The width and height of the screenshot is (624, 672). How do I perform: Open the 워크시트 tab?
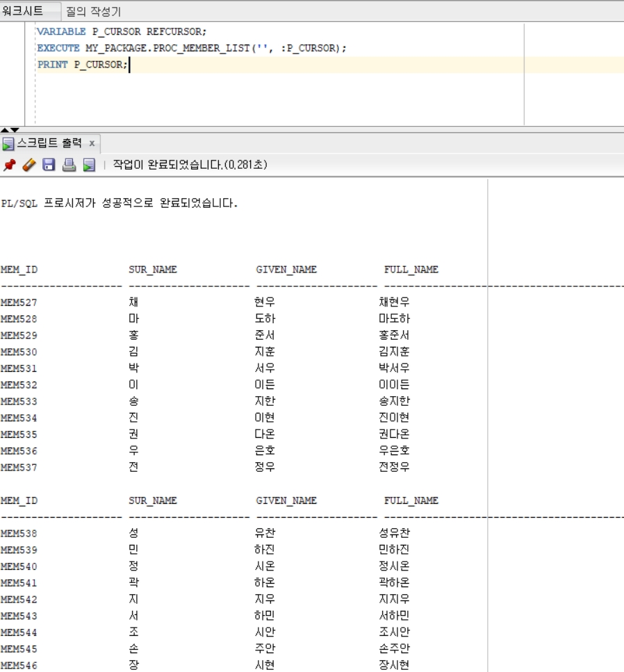point(22,10)
